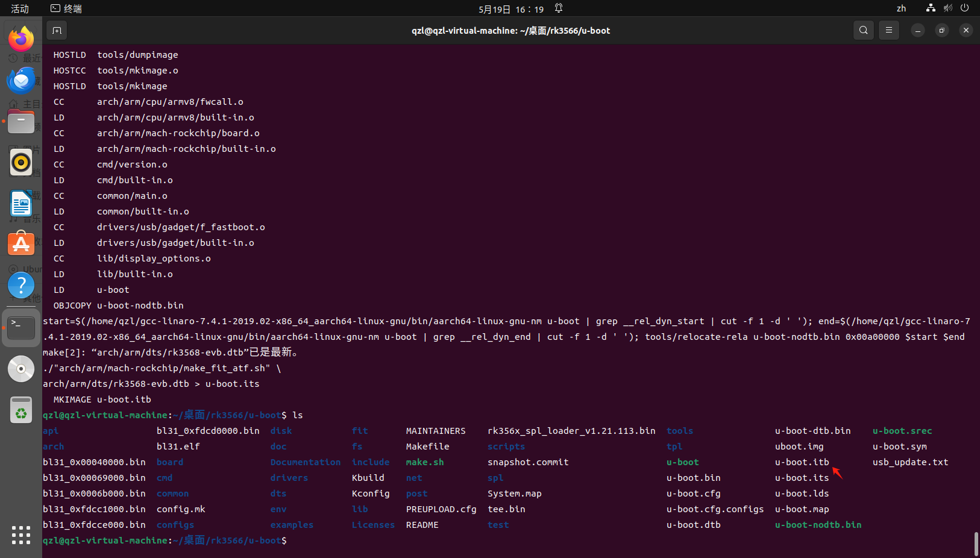Image resolution: width=980 pixels, height=558 pixels.
Task: Open the zh input method switcher
Action: [901, 8]
